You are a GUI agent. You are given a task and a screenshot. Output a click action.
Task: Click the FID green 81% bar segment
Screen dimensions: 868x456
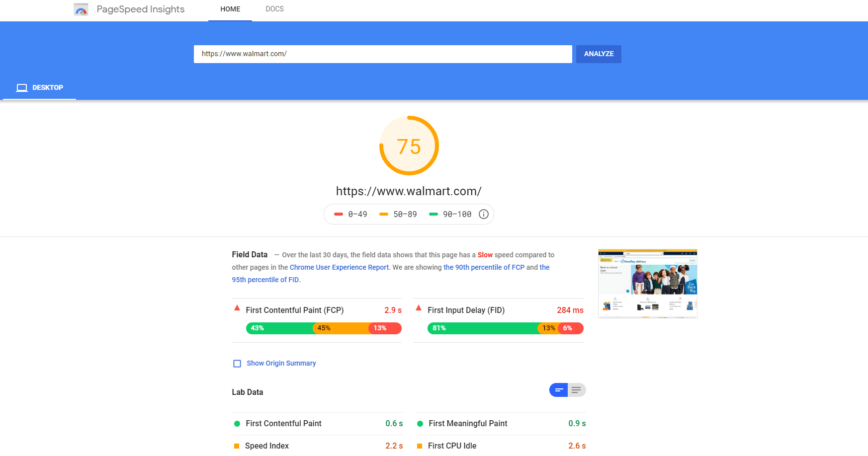483,328
